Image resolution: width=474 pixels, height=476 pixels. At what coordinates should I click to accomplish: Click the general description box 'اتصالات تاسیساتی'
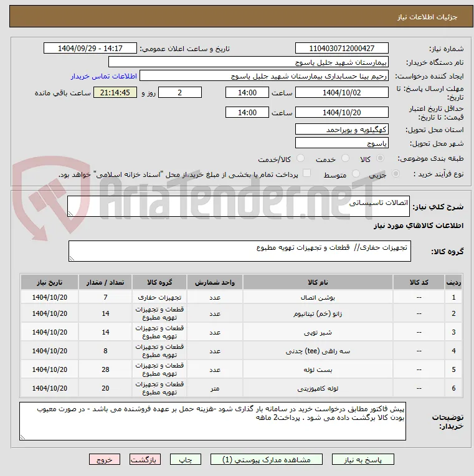[x=239, y=206]
